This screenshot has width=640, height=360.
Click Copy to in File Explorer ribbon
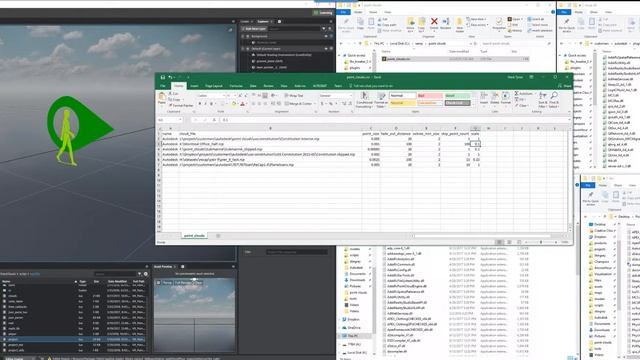click(422, 24)
